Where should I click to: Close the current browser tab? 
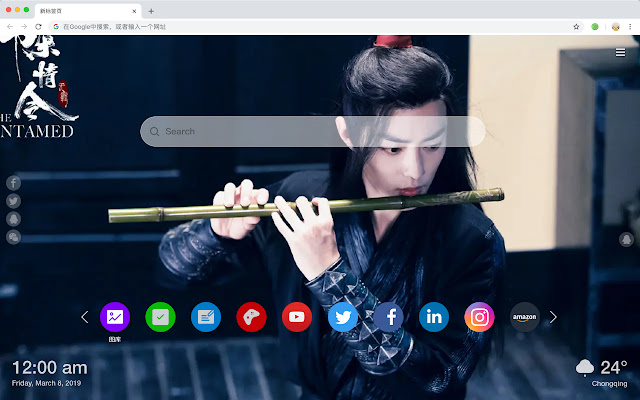[134, 11]
